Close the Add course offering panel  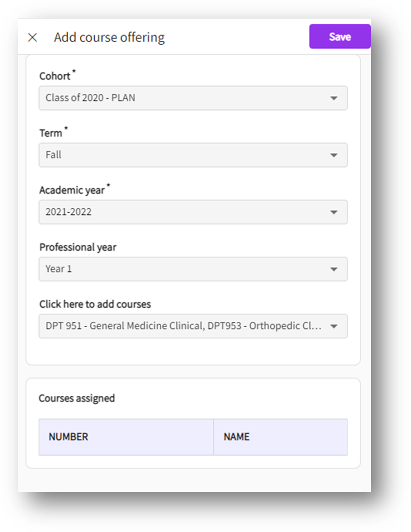point(32,37)
